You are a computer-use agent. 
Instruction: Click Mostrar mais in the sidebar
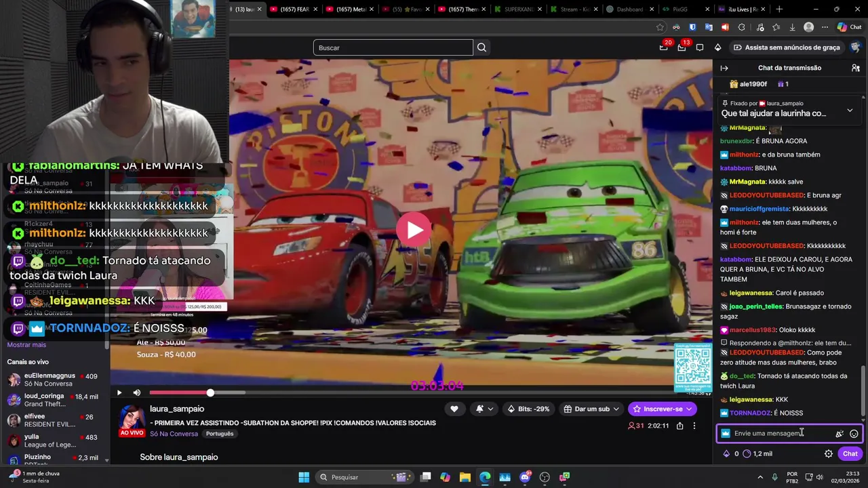(26, 345)
